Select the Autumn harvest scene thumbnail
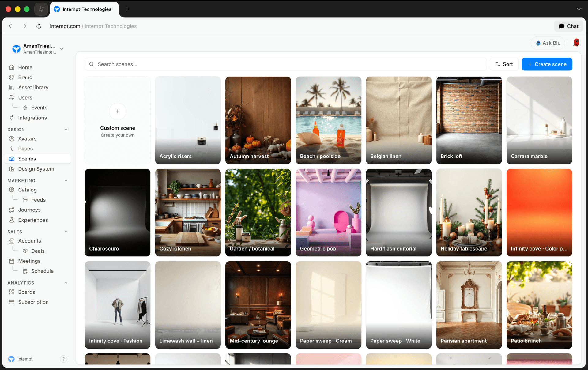Viewport: 588px width, 370px height. [x=258, y=120]
